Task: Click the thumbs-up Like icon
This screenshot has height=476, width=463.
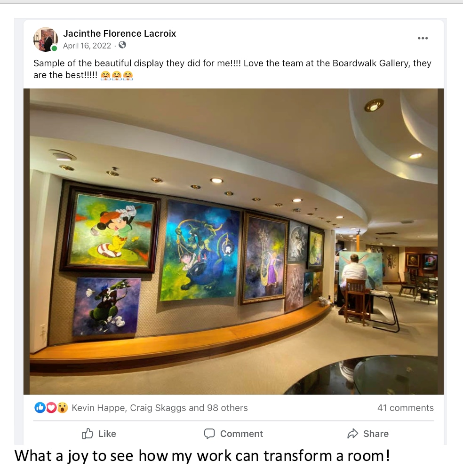Action: 88,434
